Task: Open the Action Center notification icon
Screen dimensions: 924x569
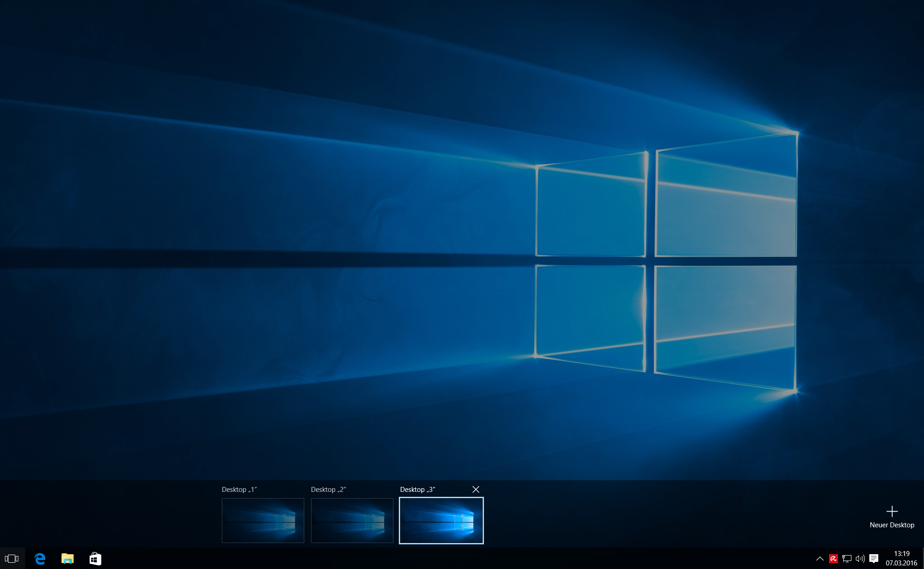Action: [x=874, y=559]
